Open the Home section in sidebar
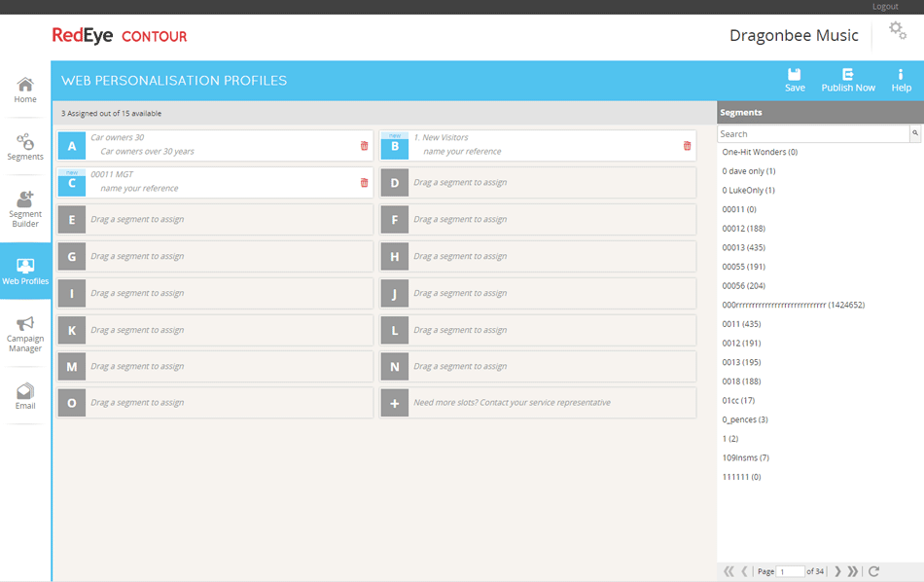The image size is (924, 582). pos(25,91)
